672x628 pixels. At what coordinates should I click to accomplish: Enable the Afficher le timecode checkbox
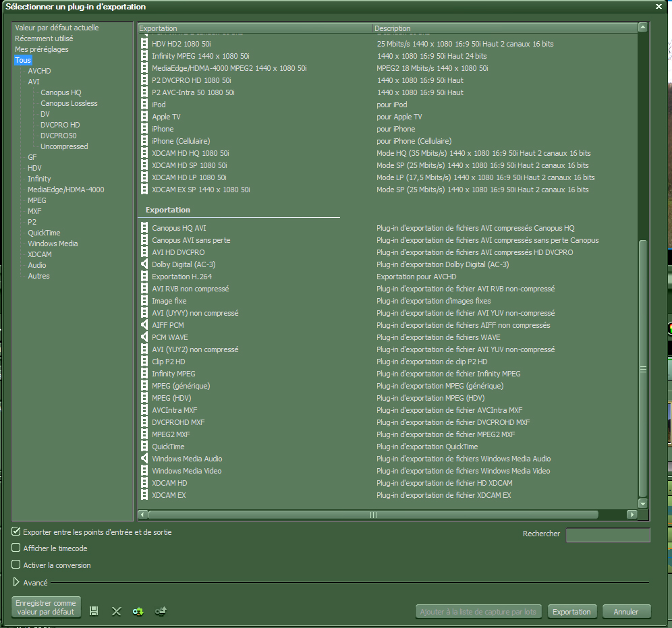point(16,548)
